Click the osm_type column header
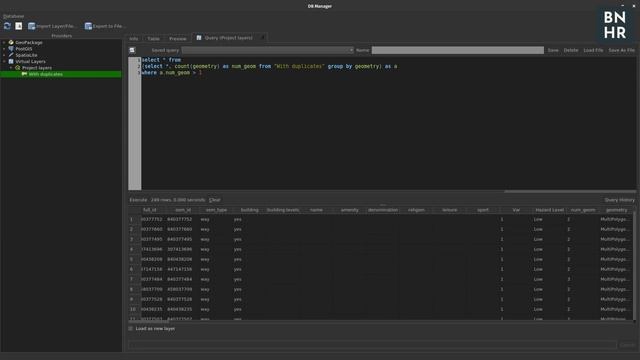The width and height of the screenshot is (640, 360). click(216, 210)
